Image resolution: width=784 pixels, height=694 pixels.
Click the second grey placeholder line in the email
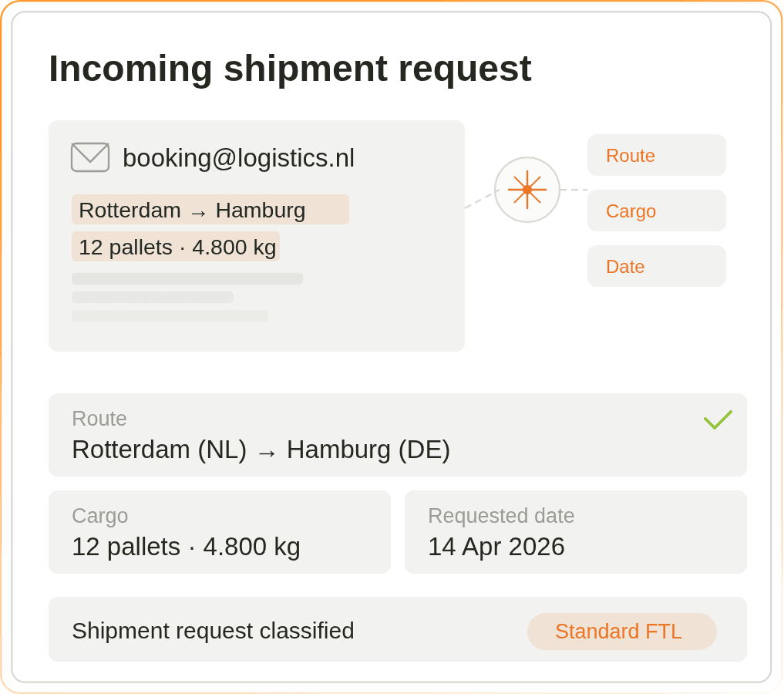coord(152,297)
